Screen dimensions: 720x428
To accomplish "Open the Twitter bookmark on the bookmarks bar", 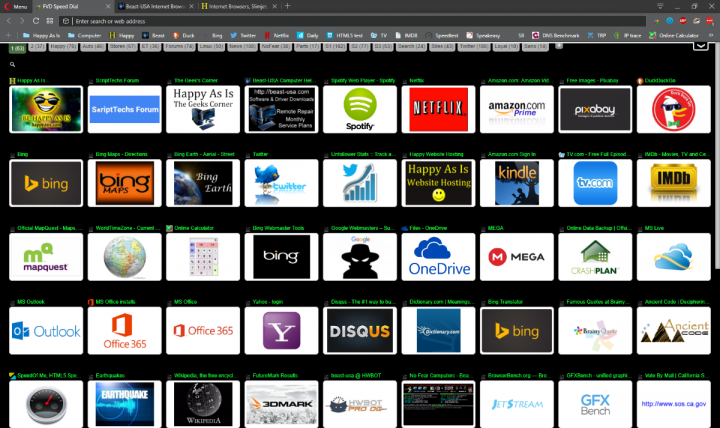I will (243, 35).
